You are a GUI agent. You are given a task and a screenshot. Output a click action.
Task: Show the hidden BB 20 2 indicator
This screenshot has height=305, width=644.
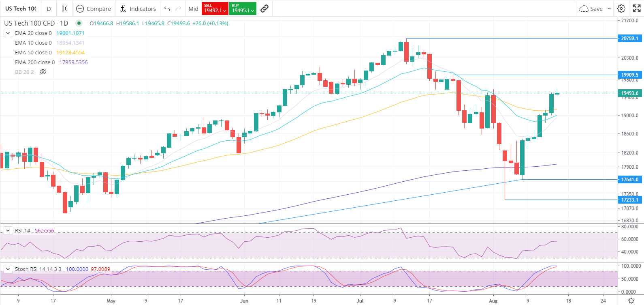[43, 72]
